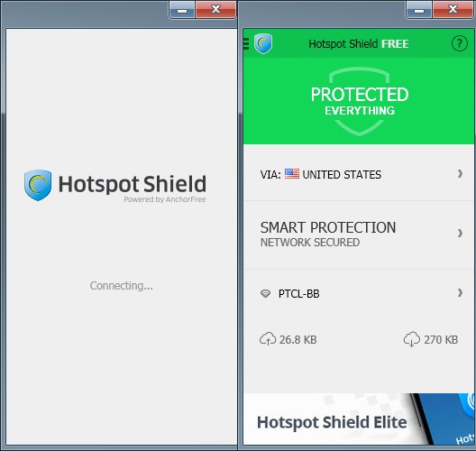Click the Powered by AnchorFree text
Viewport: 476px width, 451px height.
point(165,199)
